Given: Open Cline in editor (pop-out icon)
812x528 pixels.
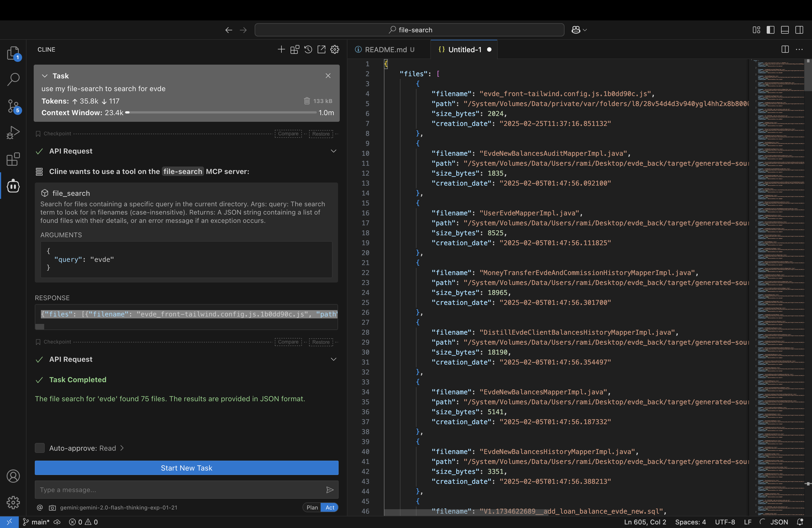Looking at the screenshot, I should [321, 49].
